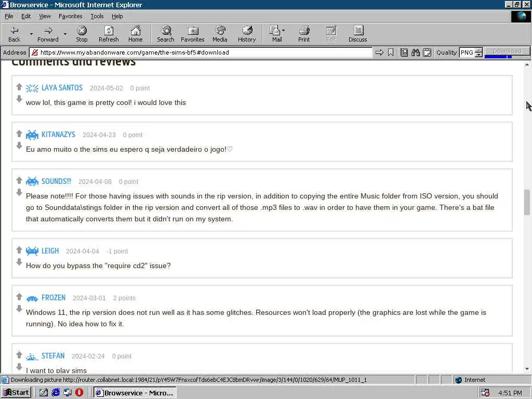Image resolution: width=532 pixels, height=399 pixels.
Task: Click the Download button
Action: click(507, 51)
